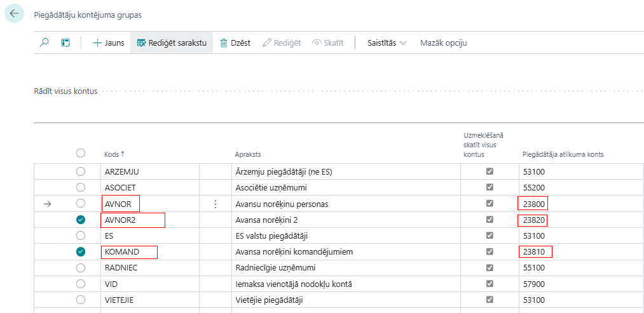Viewport: 644px width, 313px height.
Task: Select the ASOCIET row circle
Action: pos(81,187)
